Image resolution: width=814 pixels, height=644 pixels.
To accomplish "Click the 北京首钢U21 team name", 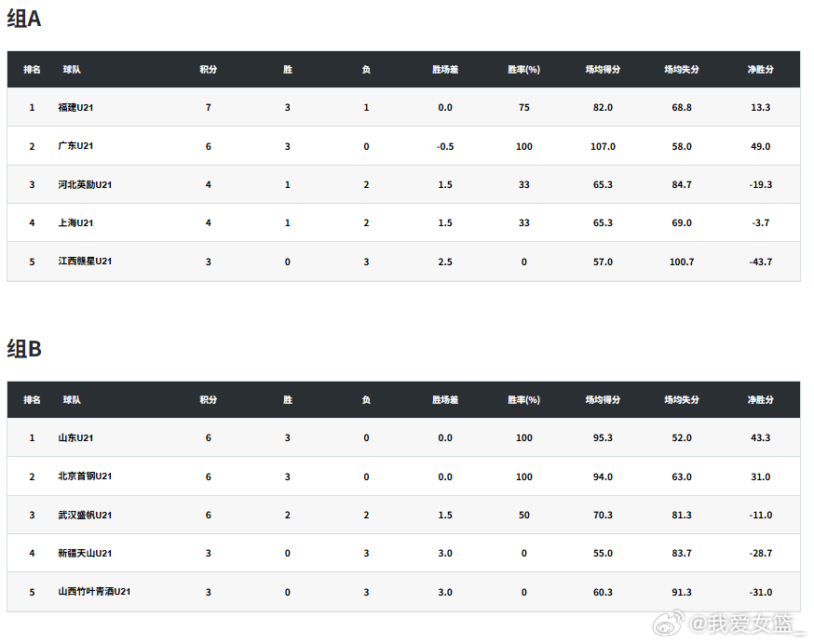I will click(x=85, y=476).
